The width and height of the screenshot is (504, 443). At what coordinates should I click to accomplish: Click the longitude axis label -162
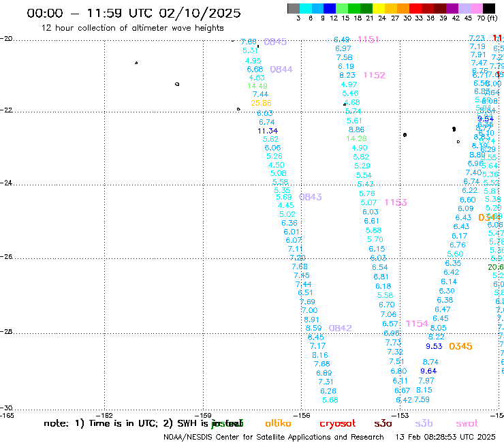(104, 415)
